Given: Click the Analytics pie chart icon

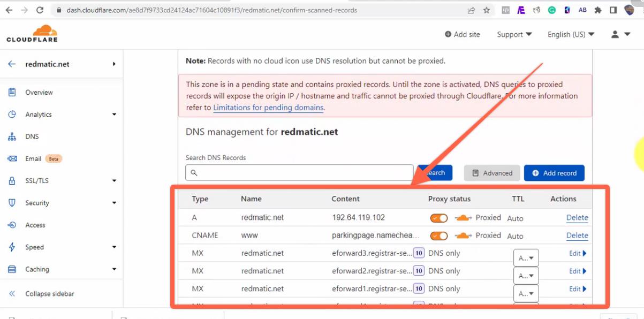Looking at the screenshot, I should [12, 114].
